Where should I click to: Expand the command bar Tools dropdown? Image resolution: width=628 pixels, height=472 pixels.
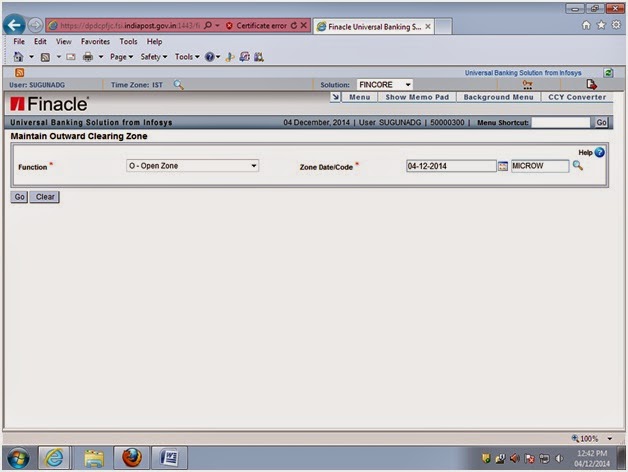187,57
